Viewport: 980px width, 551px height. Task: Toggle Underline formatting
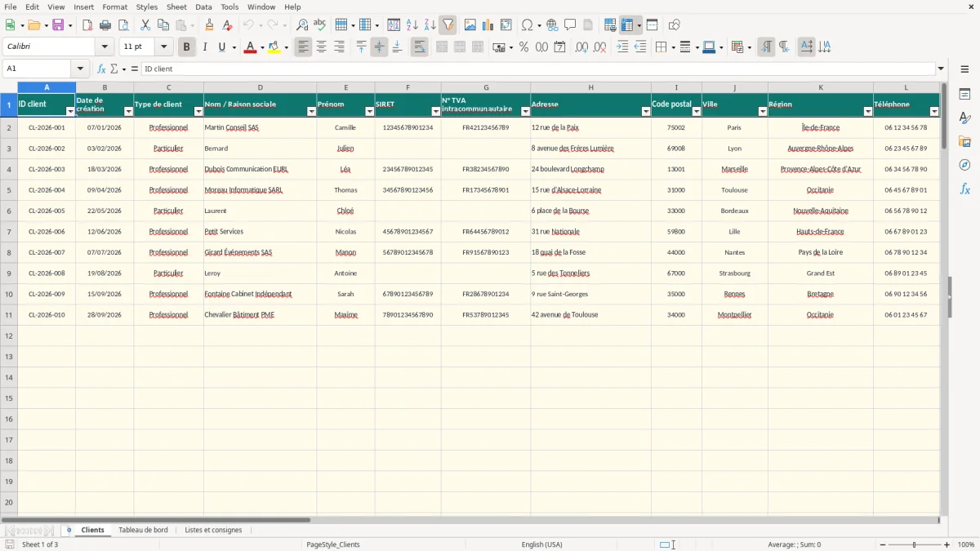point(221,47)
